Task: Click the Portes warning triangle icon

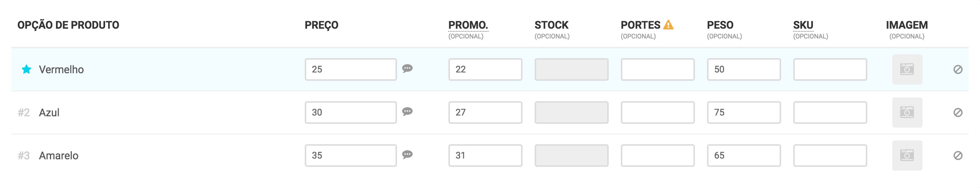Action: [668, 25]
